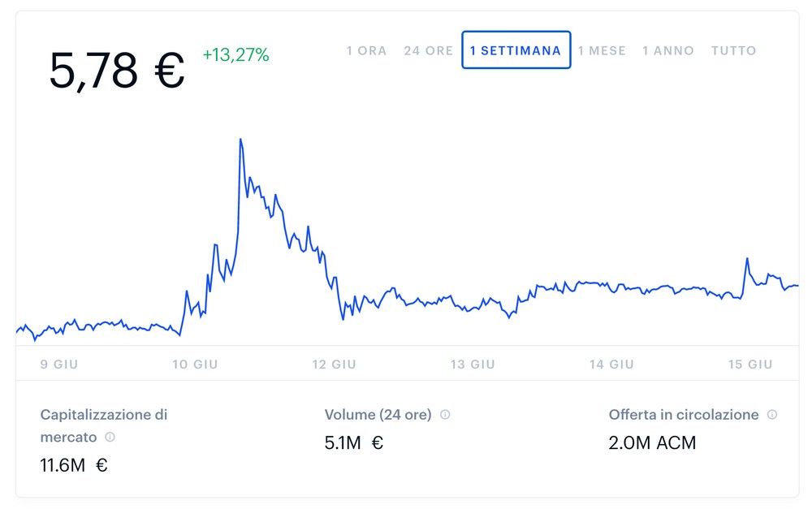Click the 10 GIU date label
812x509 pixels.
195,364
